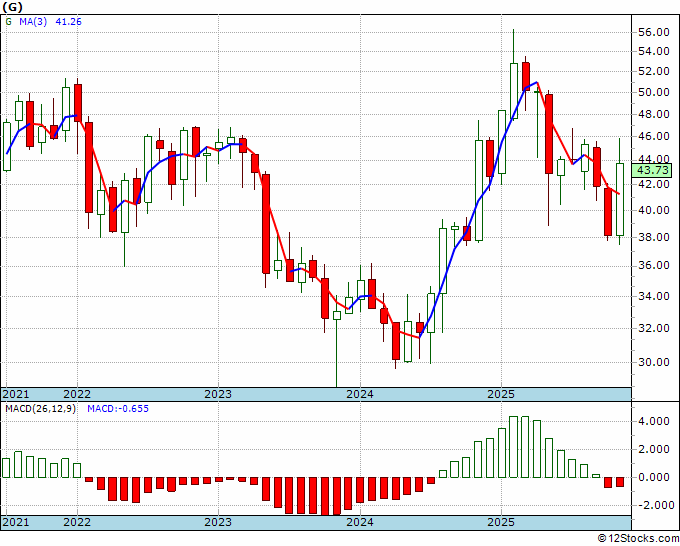The image size is (680, 546).
Task: Click the 54.00 price axis label
Action: pyautogui.click(x=654, y=52)
